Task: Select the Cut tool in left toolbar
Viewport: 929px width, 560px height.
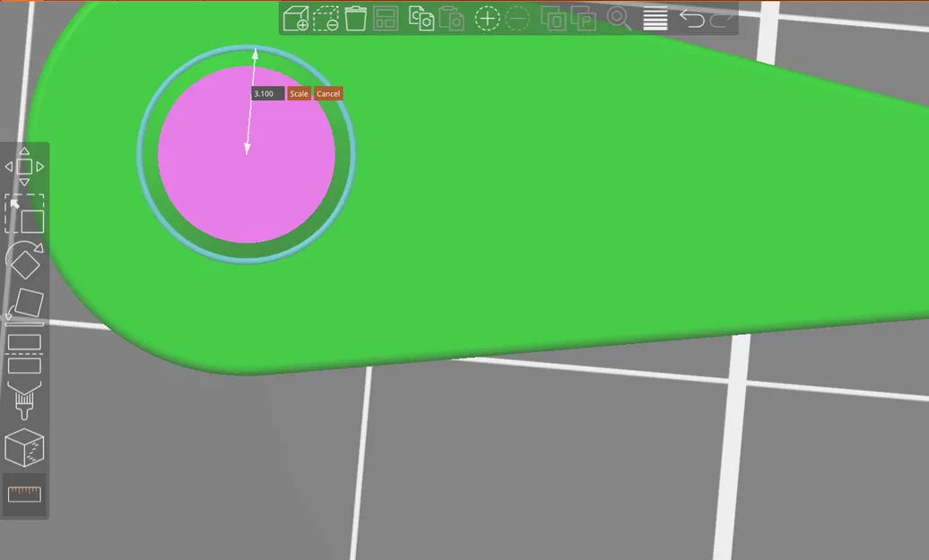Action: coord(24,353)
